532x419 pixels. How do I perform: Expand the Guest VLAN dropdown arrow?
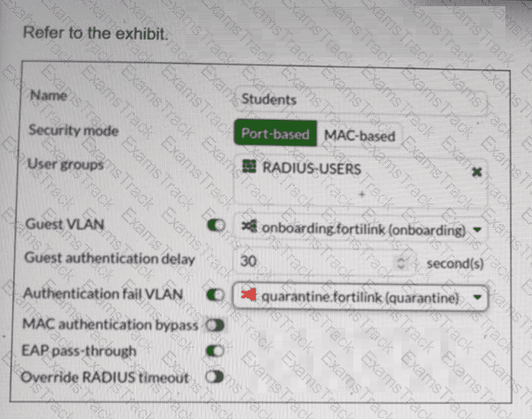click(x=477, y=230)
